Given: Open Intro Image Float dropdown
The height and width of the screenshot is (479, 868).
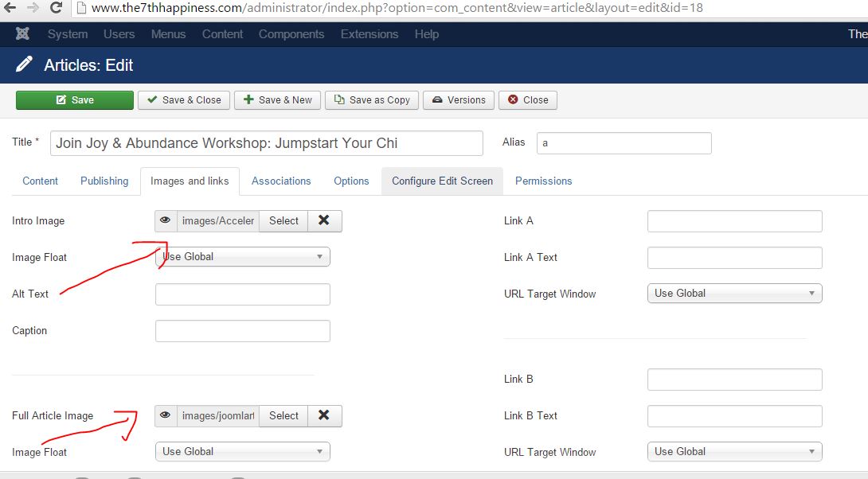Looking at the screenshot, I should click(242, 257).
